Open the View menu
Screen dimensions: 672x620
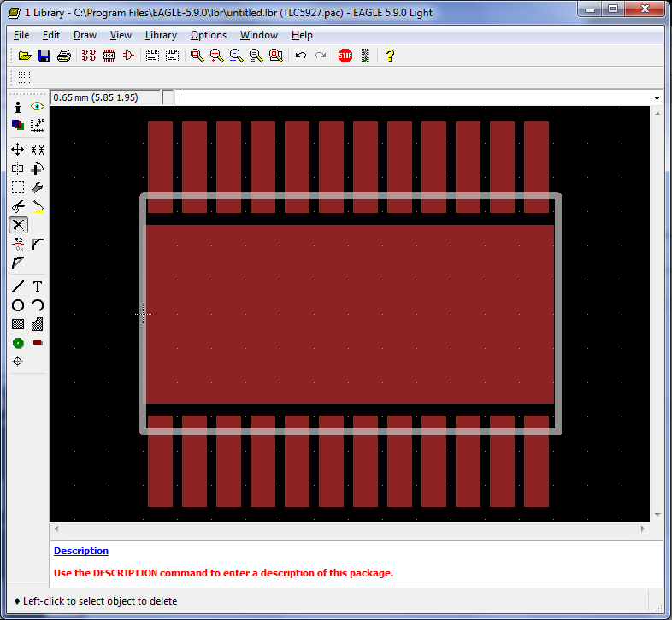[121, 35]
